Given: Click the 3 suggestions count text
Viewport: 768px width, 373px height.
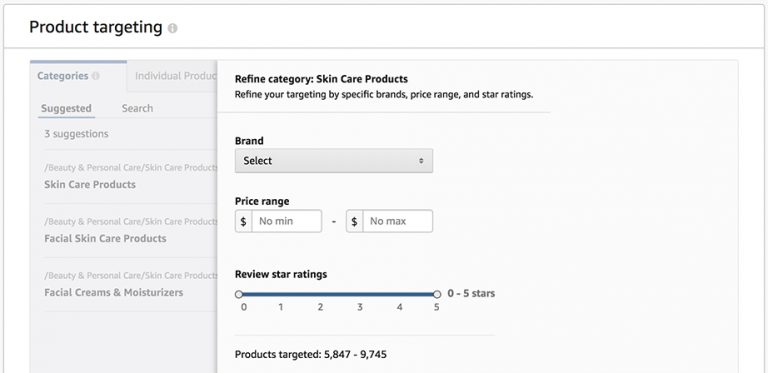Looking at the screenshot, I should coord(76,134).
